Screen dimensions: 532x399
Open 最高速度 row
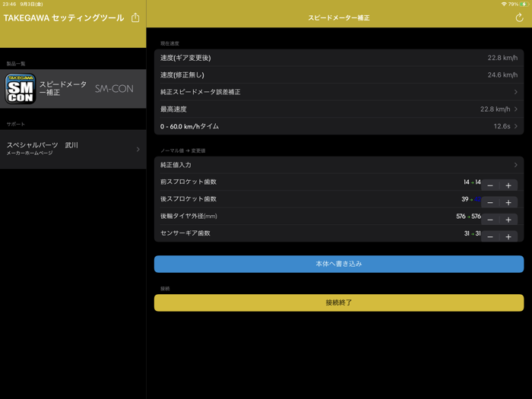[339, 109]
